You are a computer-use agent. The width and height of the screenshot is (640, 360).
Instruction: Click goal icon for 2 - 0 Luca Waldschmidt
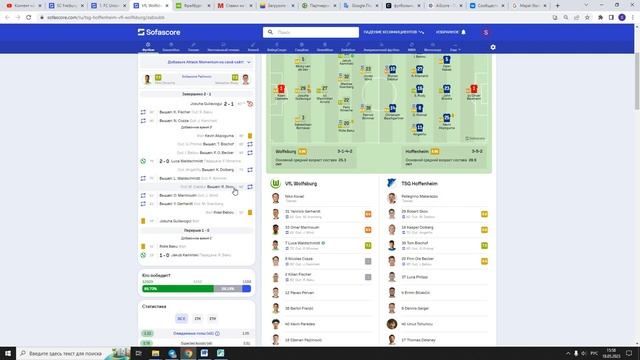[143, 161]
